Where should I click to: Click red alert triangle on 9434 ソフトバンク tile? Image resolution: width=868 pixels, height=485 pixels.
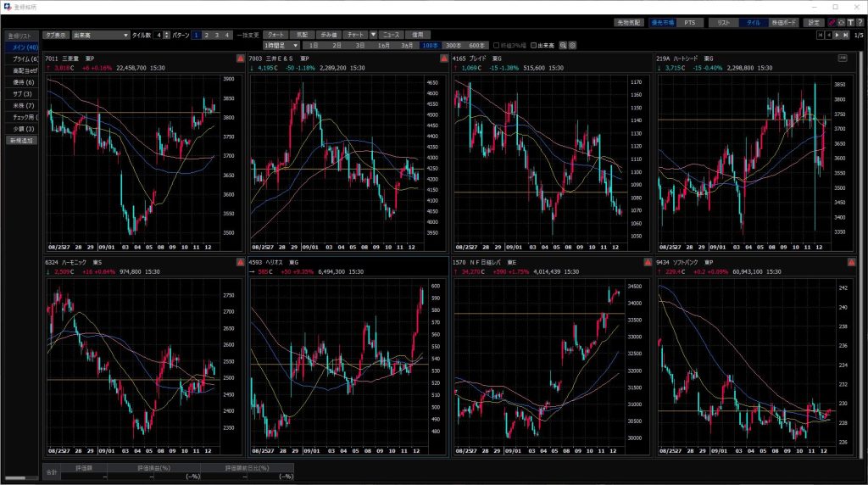point(850,263)
